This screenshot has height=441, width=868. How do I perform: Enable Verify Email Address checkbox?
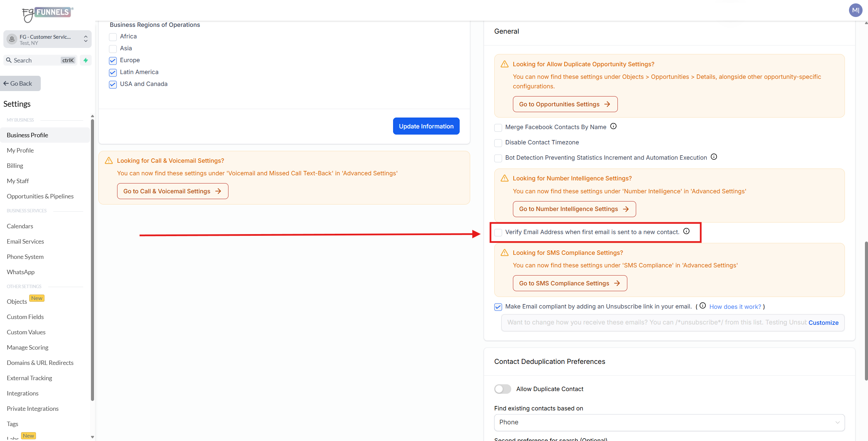click(498, 232)
